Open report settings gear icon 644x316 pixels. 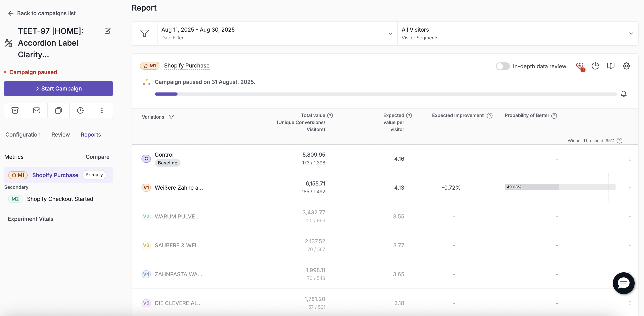[x=626, y=66]
